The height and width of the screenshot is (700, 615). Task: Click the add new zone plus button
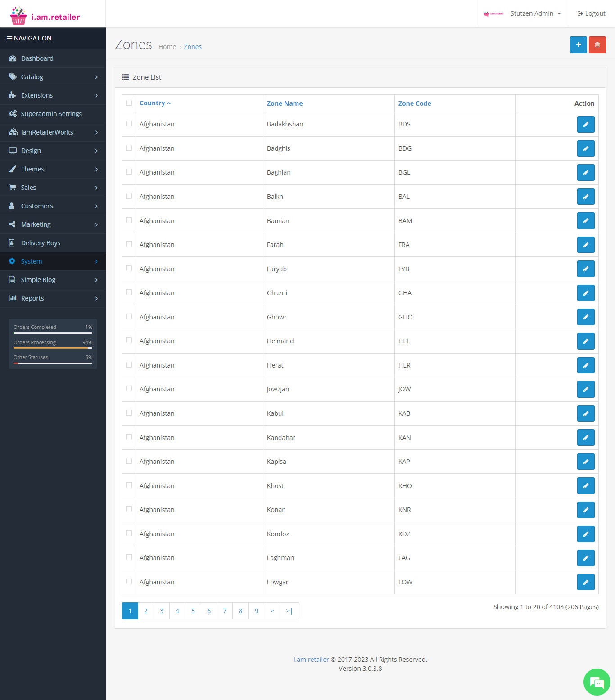click(578, 45)
